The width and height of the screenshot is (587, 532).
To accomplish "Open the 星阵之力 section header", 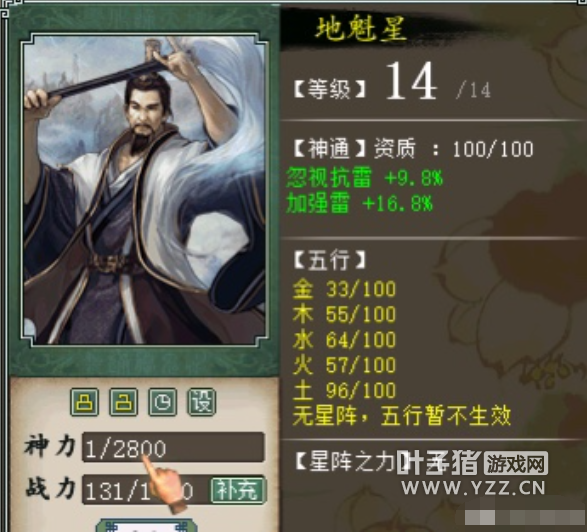I will click(x=346, y=462).
